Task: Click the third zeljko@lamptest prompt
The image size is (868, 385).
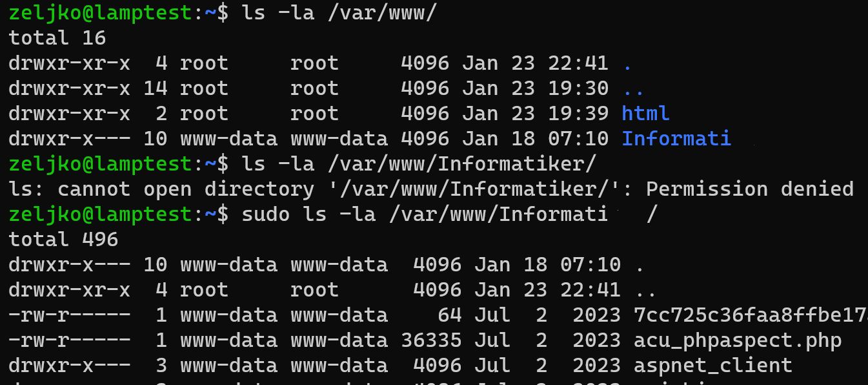Action: 101,214
